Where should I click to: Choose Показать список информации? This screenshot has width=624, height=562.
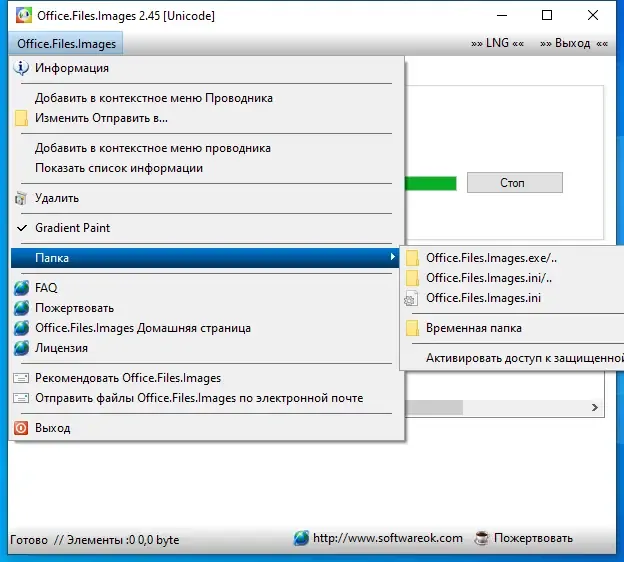coord(119,168)
